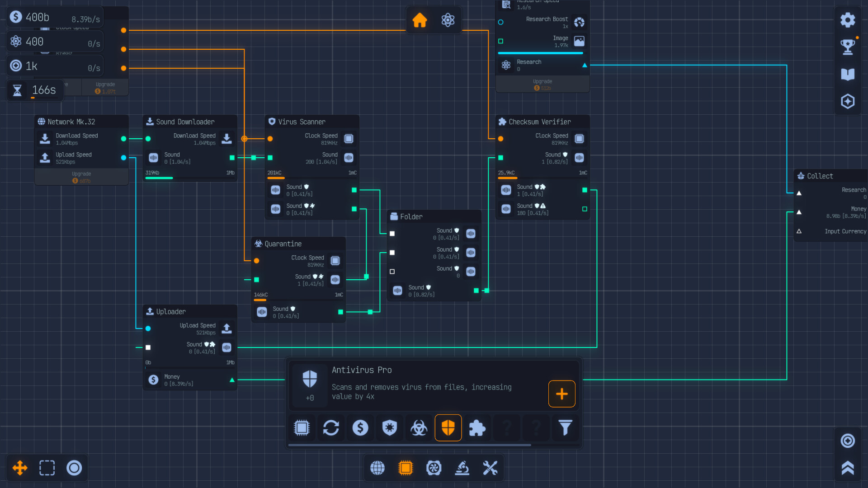The width and height of the screenshot is (868, 488).
Task: Toggle the Sound checkbox in the Uploader node
Action: pos(148,347)
